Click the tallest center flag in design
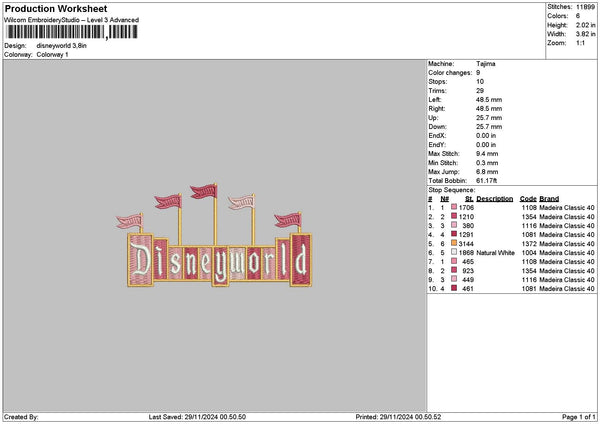 (x=204, y=191)
